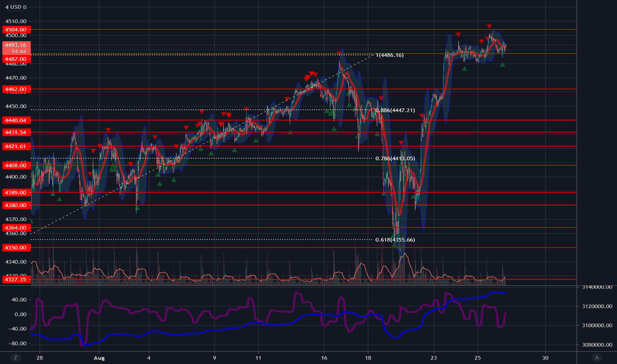
Task: Open the USD currency label on price axis
Action: pyautogui.click(x=16, y=7)
